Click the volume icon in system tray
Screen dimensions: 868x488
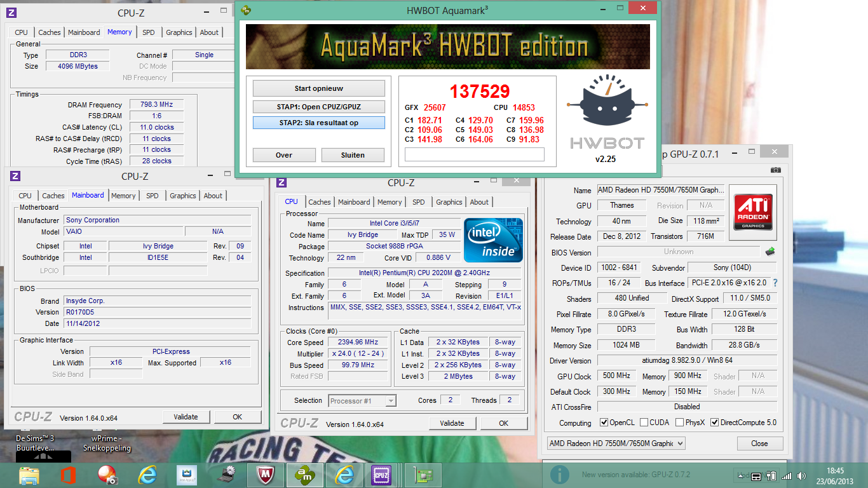tap(801, 475)
